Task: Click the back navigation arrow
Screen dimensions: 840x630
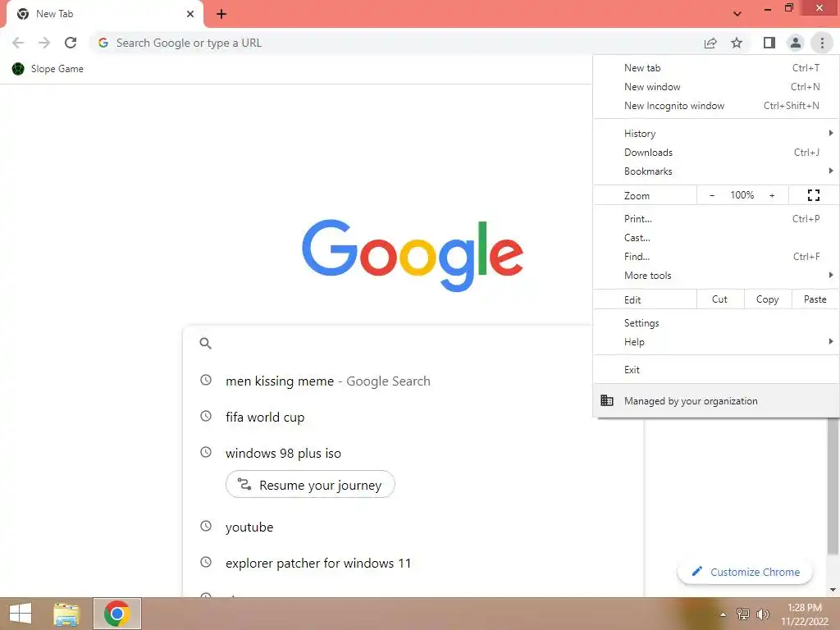Action: pos(18,43)
